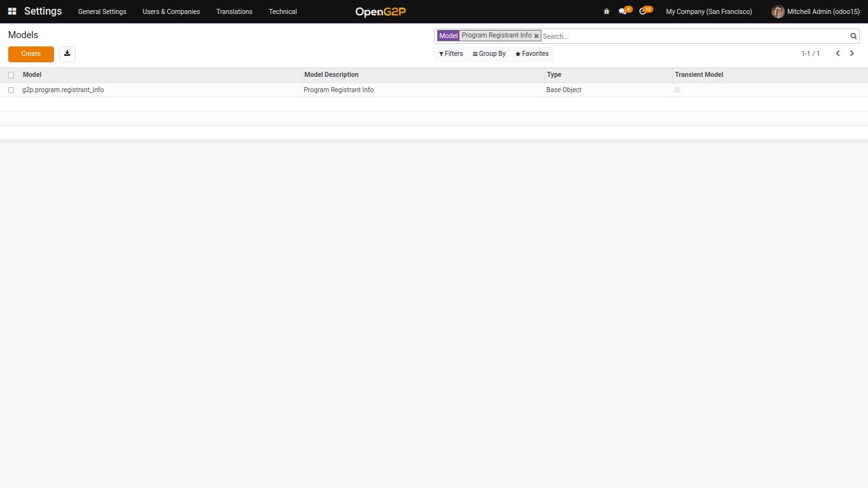Open the conversations chat icon
This screenshot has height=488, width=868.
coord(623,11)
